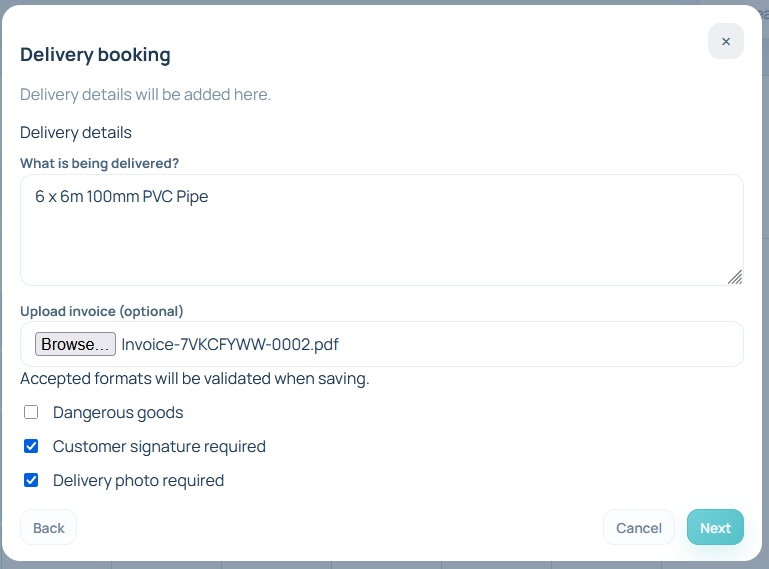Go Back to the previous step
Image resolution: width=769 pixels, height=569 pixels.
[48, 528]
